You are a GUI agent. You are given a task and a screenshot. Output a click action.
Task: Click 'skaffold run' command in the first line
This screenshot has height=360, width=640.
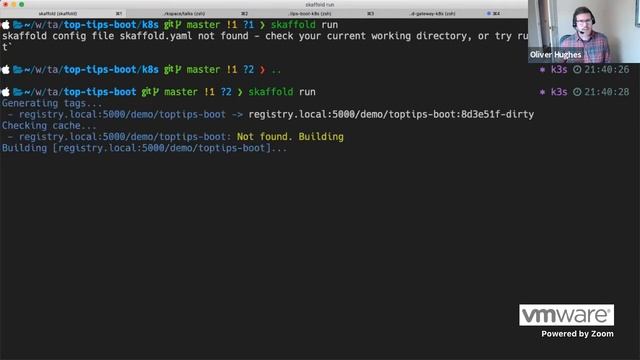(304, 25)
